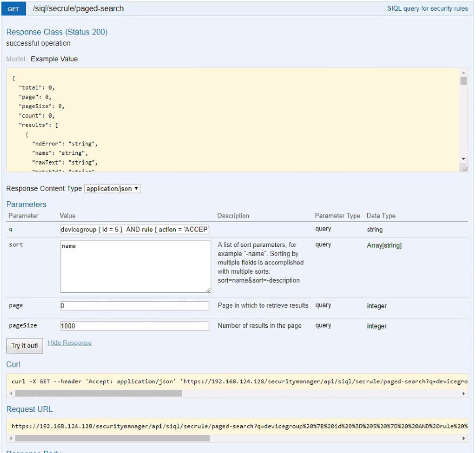Click Request URL box right scroll arrow
Screen dimensions: 476x453
pos(463,438)
